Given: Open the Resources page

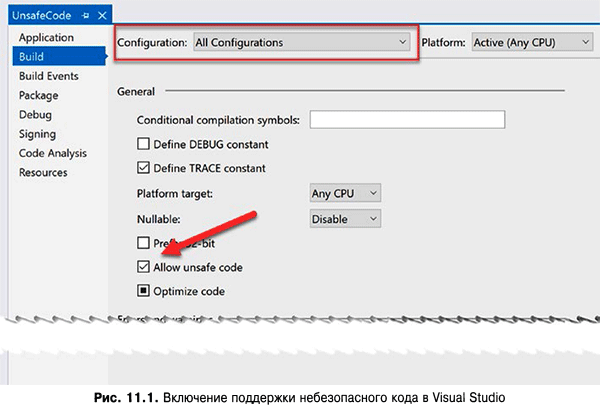Looking at the screenshot, I should point(43,172).
